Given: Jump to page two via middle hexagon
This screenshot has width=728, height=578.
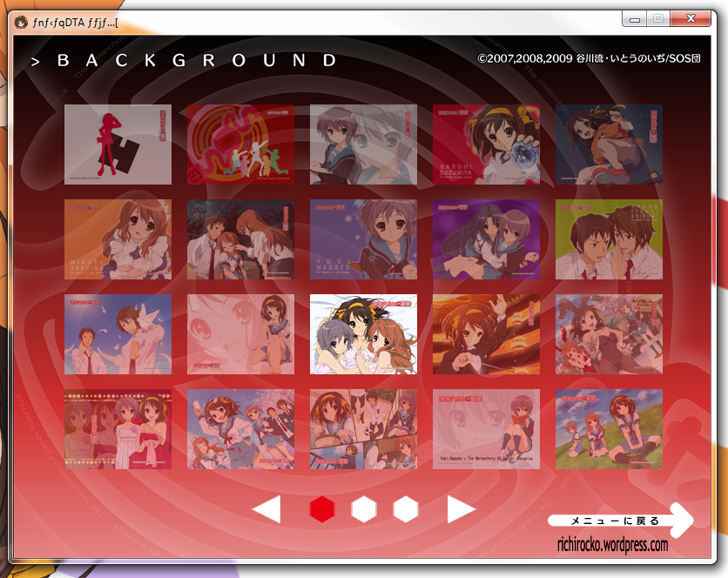Looking at the screenshot, I should (364, 509).
